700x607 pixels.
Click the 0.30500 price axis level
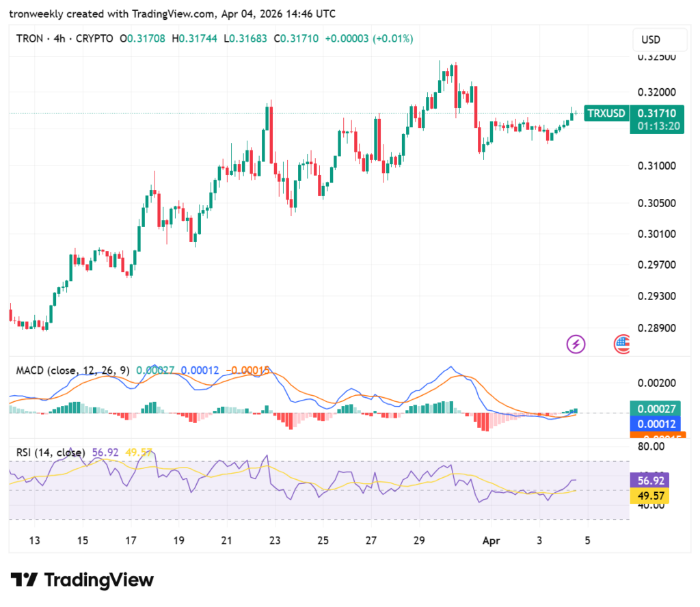point(656,203)
